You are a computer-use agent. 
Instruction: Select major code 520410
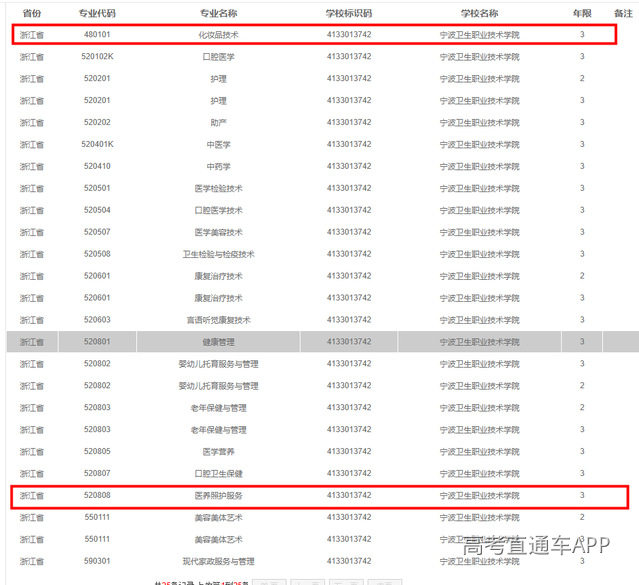click(97, 167)
